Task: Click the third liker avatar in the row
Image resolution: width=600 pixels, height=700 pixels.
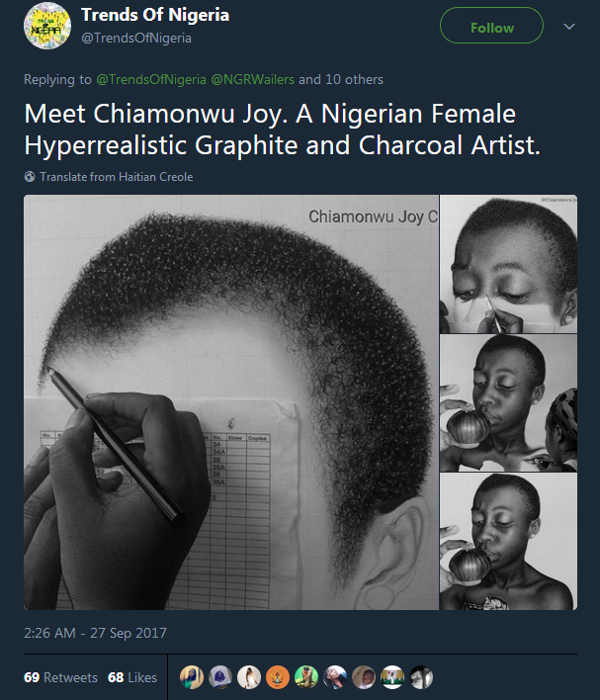Action: (249, 677)
